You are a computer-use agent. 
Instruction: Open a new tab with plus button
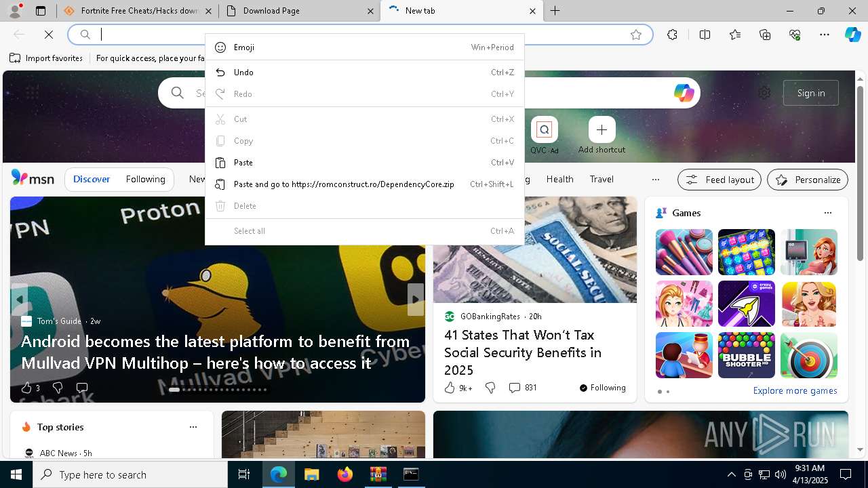click(555, 11)
